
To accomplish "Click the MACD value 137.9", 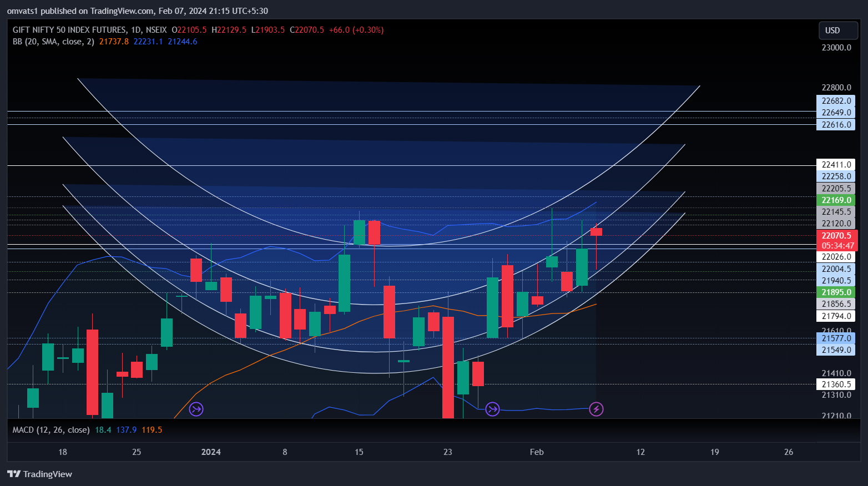I will coord(127,430).
